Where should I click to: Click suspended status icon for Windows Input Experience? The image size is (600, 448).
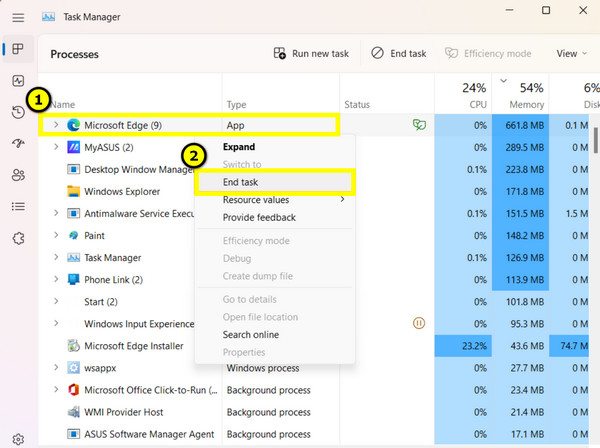click(x=419, y=324)
